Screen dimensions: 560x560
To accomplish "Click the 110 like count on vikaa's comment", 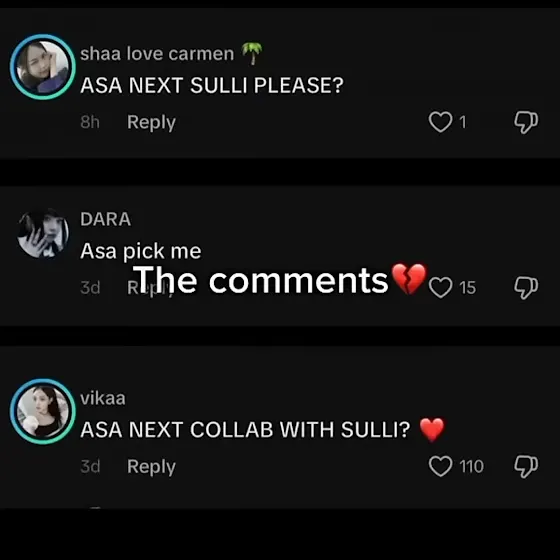I will pyautogui.click(x=471, y=466).
